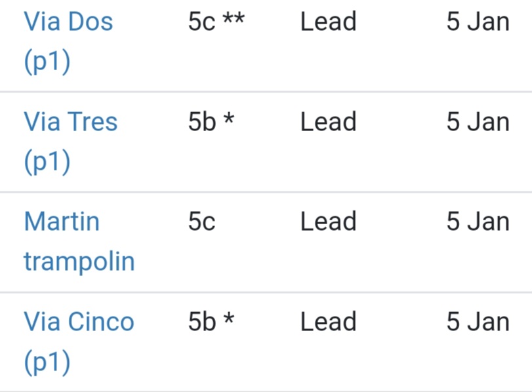Image resolution: width=532 pixels, height=392 pixels.
Task: Click the 5c grade of Martin trampolin
Action: tap(201, 222)
